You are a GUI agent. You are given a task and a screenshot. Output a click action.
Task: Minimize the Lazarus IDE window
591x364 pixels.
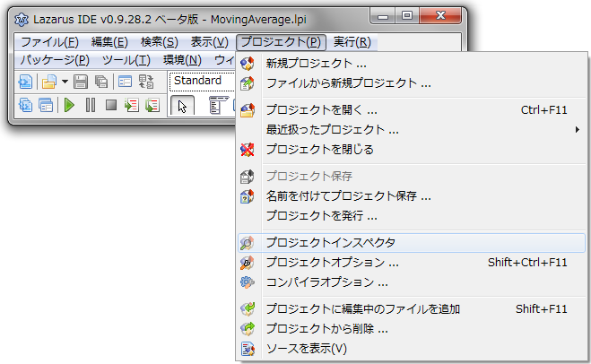(383, 16)
